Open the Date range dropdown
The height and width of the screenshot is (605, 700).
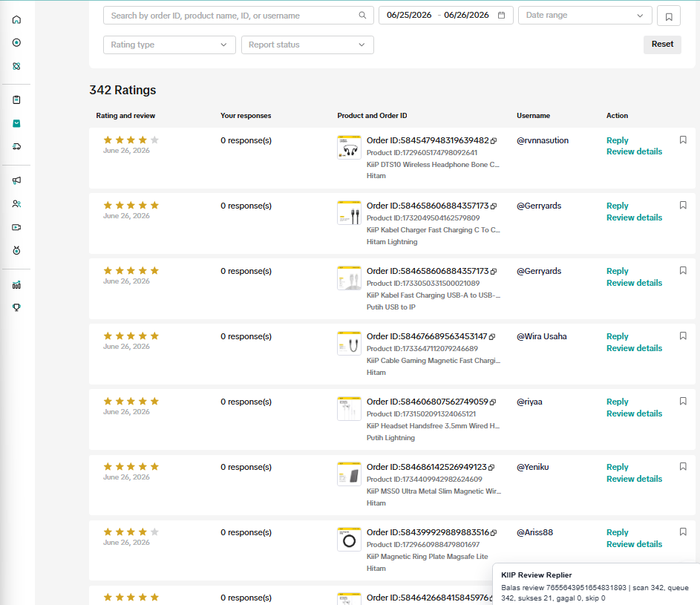pos(585,15)
